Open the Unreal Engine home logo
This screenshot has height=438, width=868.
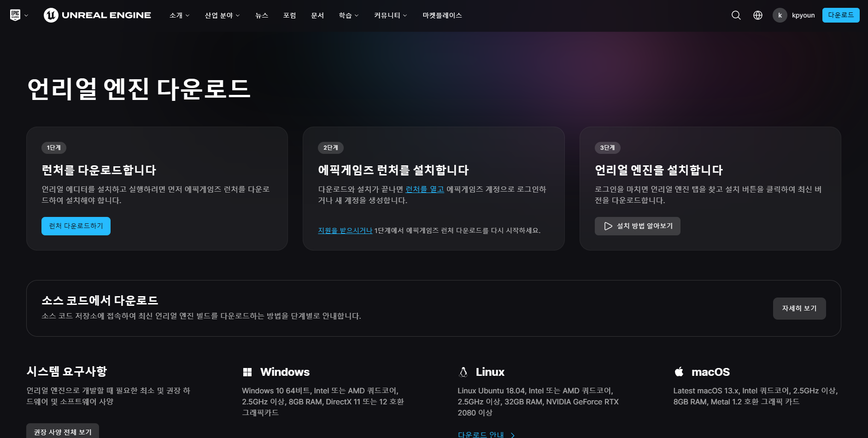pyautogui.click(x=97, y=15)
